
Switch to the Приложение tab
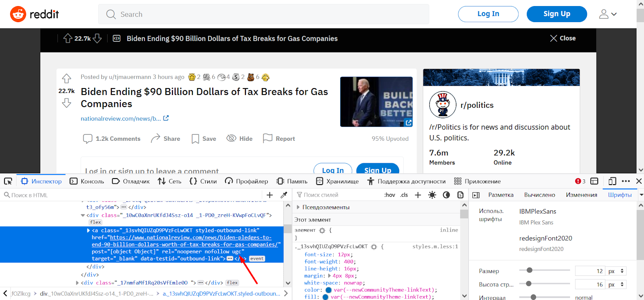(477, 181)
